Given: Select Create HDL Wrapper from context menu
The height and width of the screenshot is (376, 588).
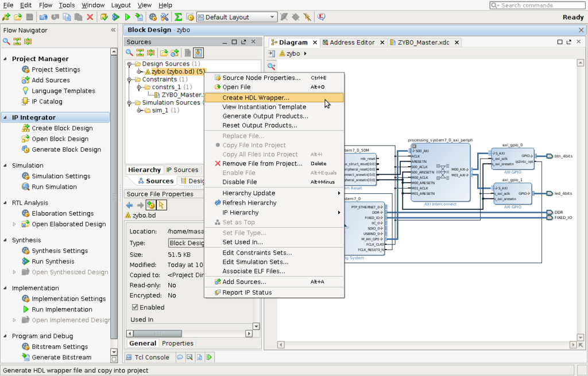Looking at the screenshot, I should [256, 98].
